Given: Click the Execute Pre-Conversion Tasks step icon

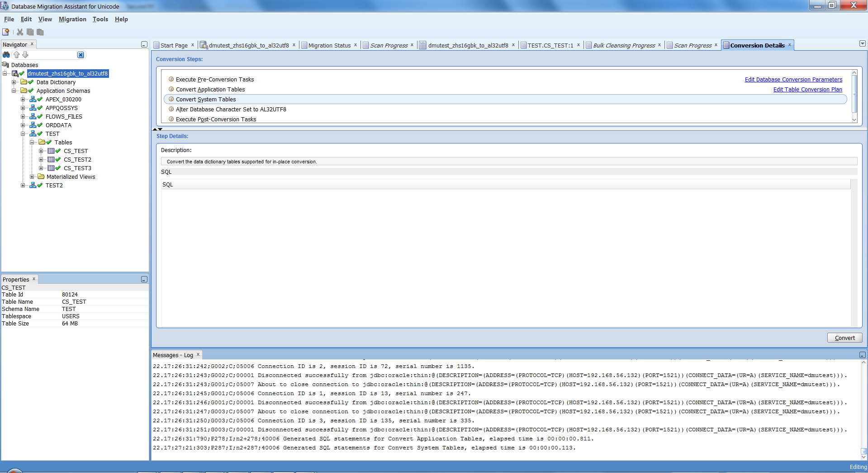Looking at the screenshot, I should coord(171,79).
